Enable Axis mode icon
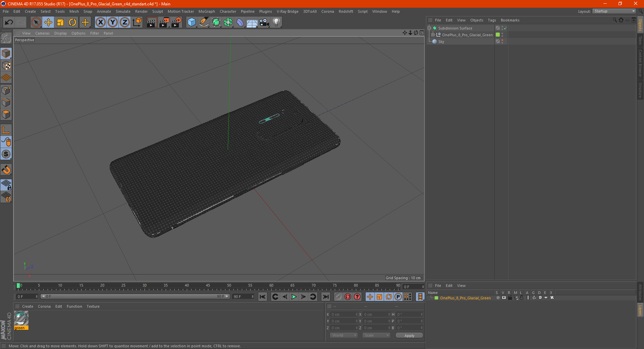The image size is (644, 349). point(6,130)
